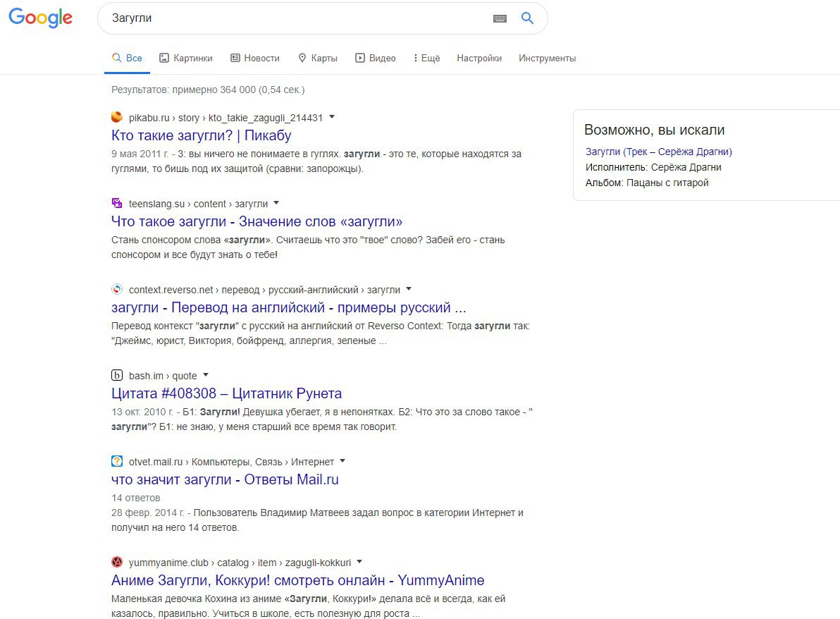840x619 pixels.
Task: Click the yummyanime.club favicon
Action: pos(117,562)
